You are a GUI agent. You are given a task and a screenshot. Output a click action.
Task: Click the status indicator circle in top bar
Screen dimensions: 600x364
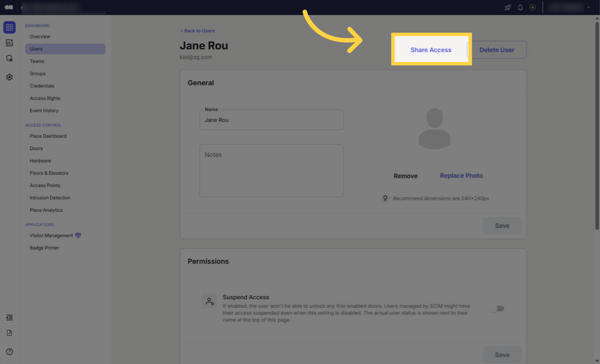(x=532, y=8)
